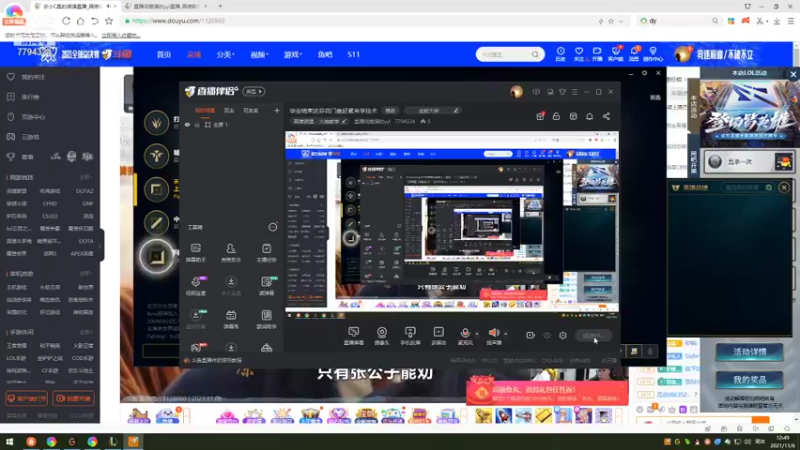Click the user avatar in companion title bar

[516, 92]
